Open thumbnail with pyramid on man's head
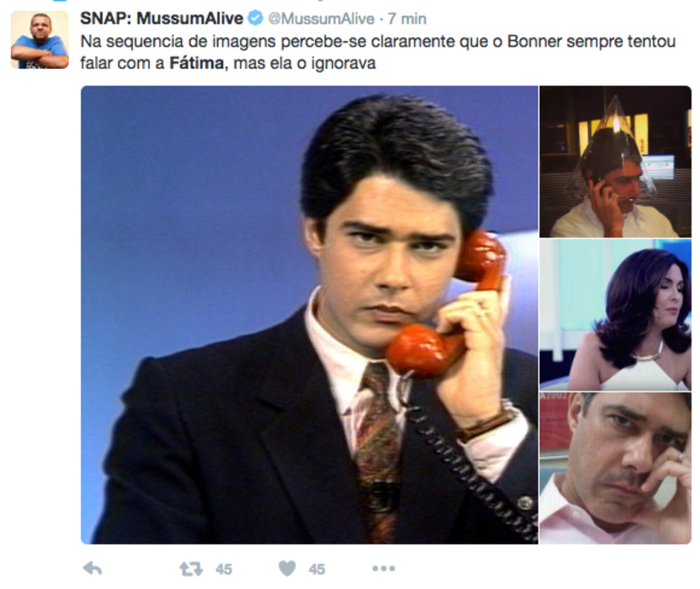The image size is (700, 589). pyautogui.click(x=615, y=162)
